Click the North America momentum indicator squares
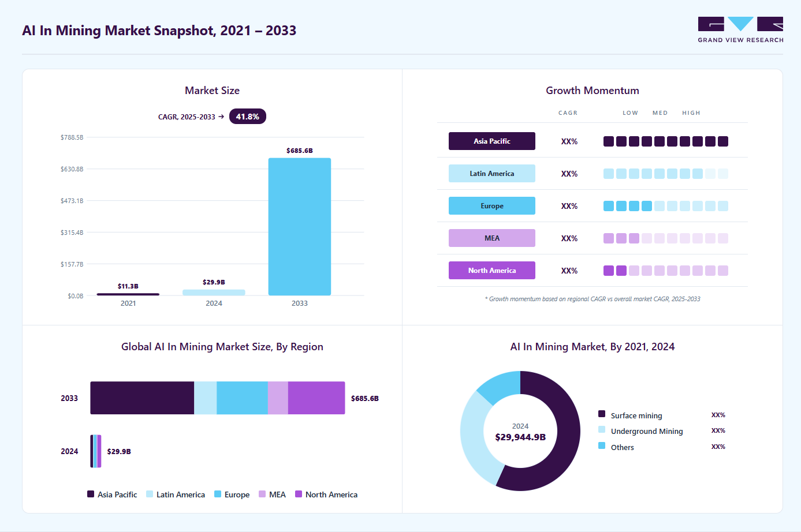The image size is (801, 532). pyautogui.click(x=666, y=271)
